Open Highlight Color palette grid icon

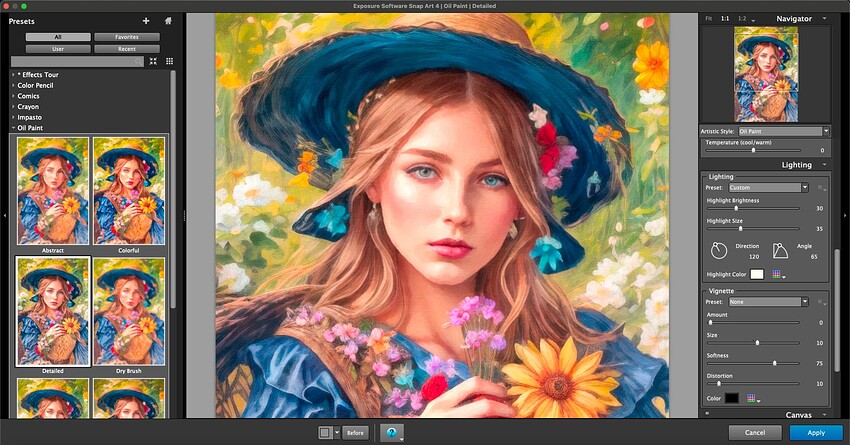778,275
